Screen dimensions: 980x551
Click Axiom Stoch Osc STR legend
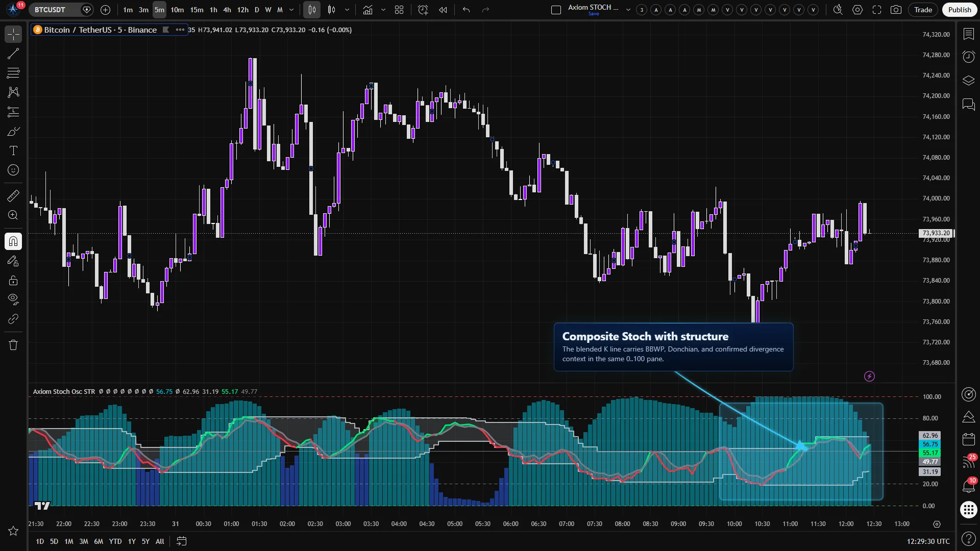pos(64,391)
